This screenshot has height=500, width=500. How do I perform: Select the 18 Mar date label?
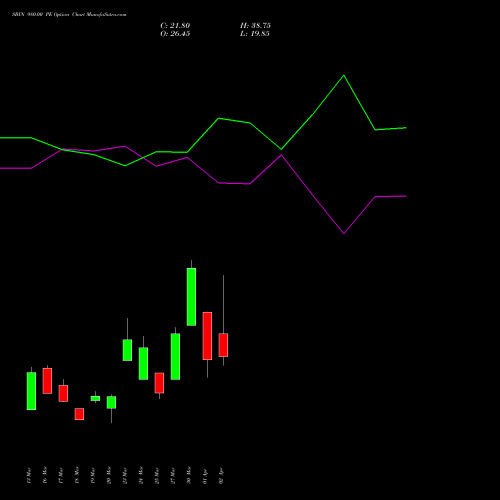77,475
